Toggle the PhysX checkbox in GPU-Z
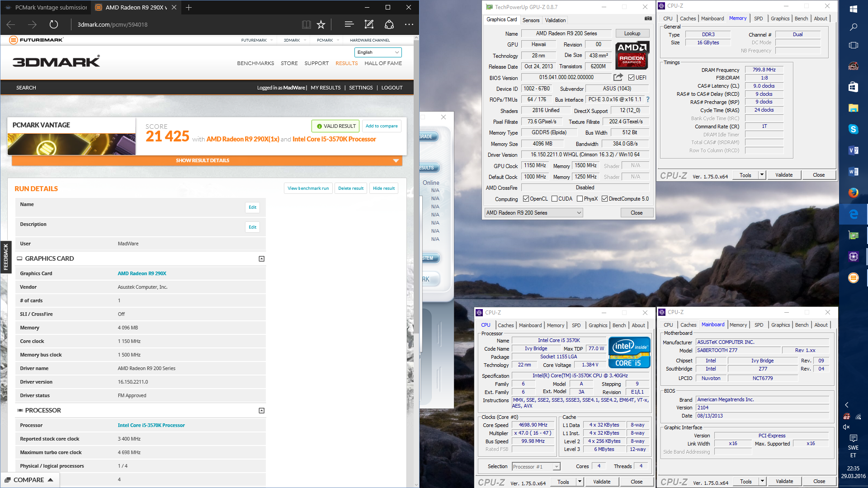The width and height of the screenshot is (868, 488). coord(580,199)
